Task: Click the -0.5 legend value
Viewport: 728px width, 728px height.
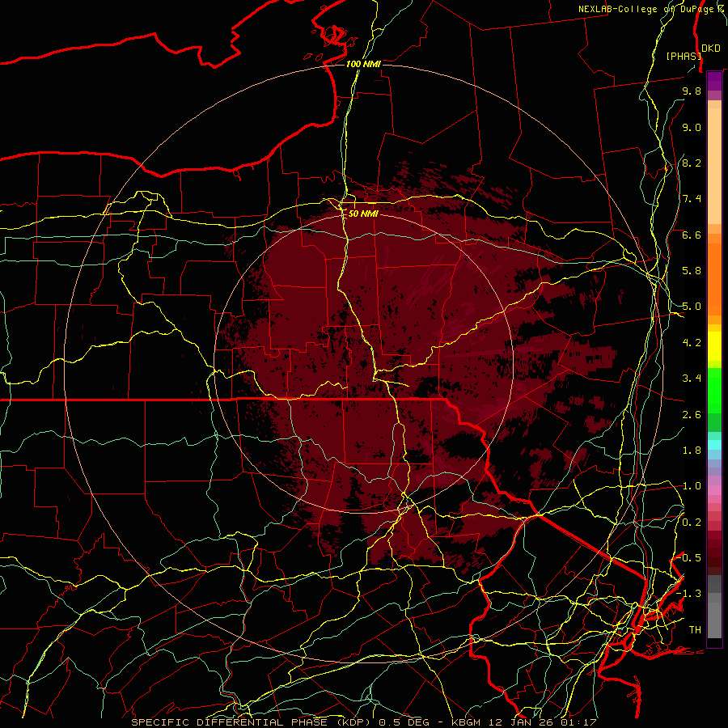Action: click(690, 558)
